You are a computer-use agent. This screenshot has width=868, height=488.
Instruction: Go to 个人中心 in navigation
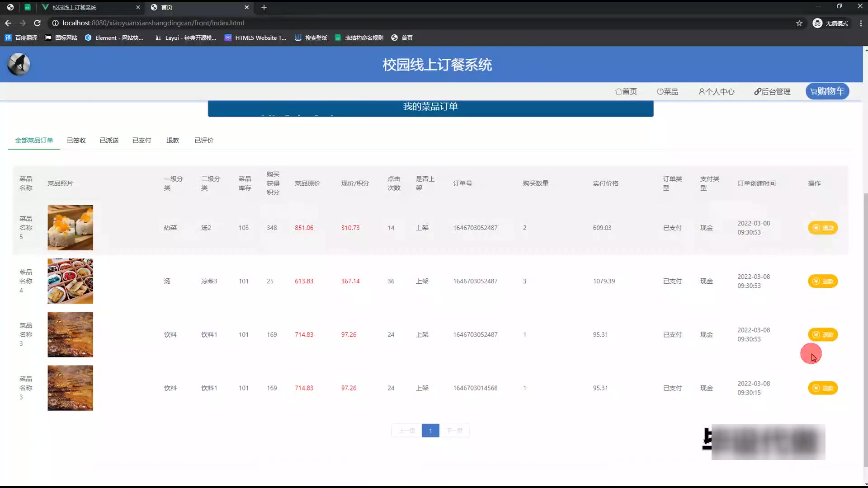click(x=717, y=92)
